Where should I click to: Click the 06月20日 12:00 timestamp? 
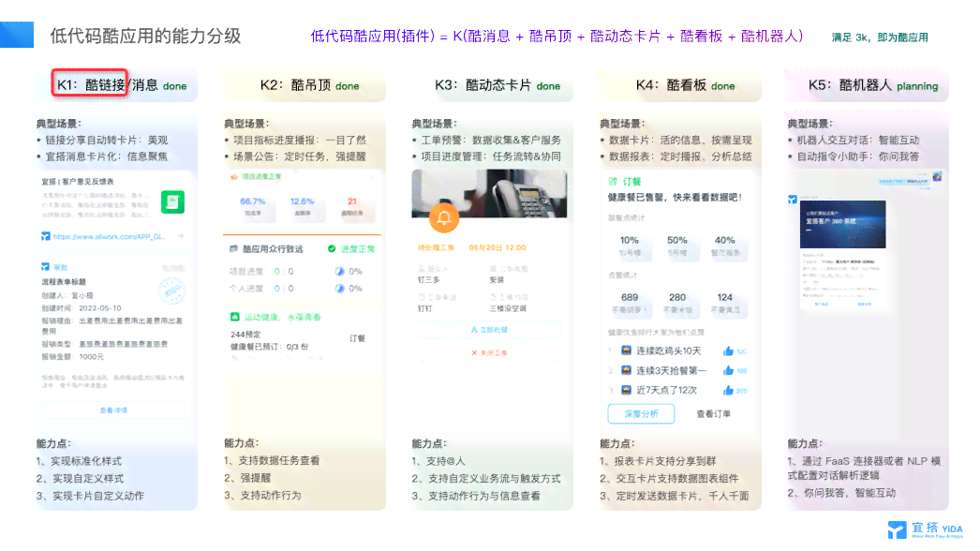coord(497,247)
